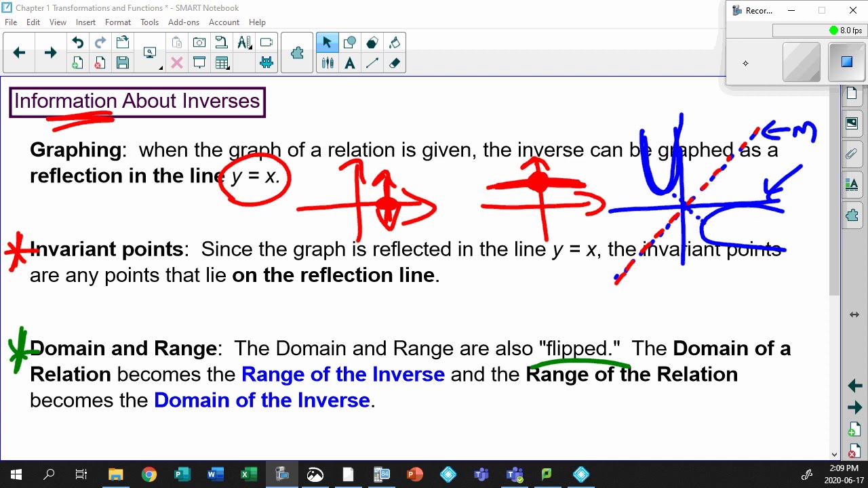Select the Eraser tool

395,63
